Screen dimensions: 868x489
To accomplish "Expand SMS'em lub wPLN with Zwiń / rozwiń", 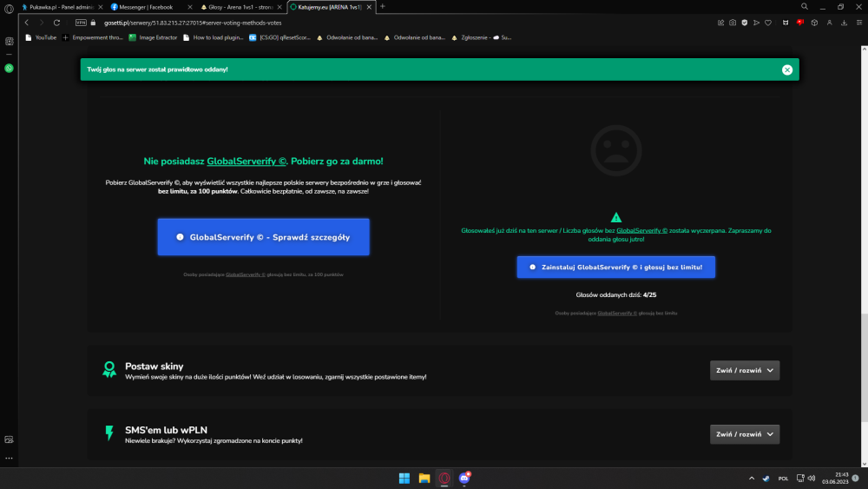I will coord(745,434).
